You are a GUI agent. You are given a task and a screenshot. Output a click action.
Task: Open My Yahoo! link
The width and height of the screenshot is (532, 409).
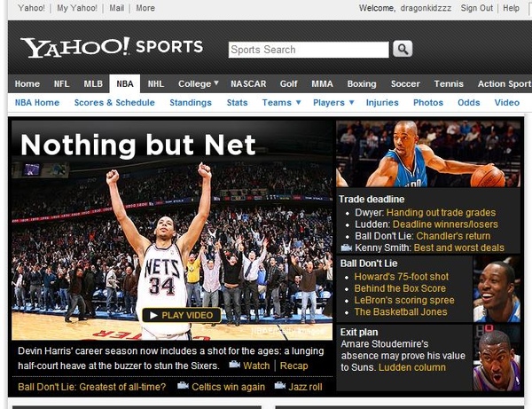tap(76, 8)
